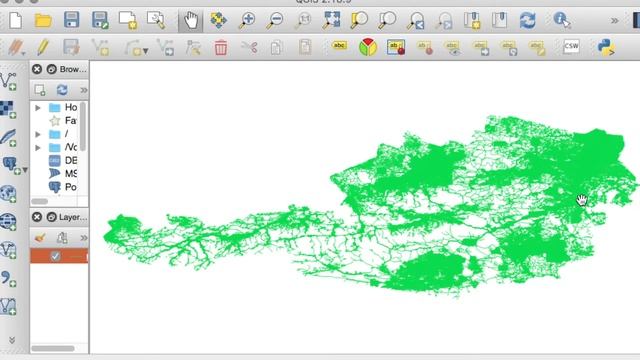Go to next zoom extent
Viewport: 640px width, 360px height.
point(444,20)
